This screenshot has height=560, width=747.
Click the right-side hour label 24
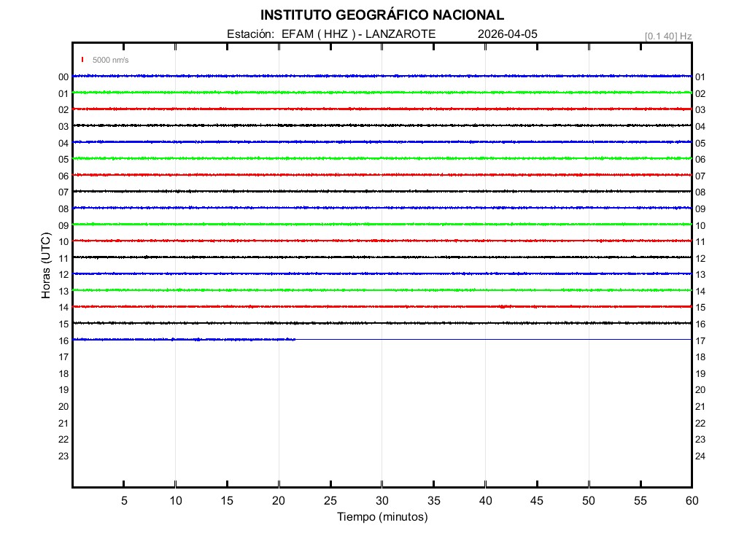coord(700,456)
